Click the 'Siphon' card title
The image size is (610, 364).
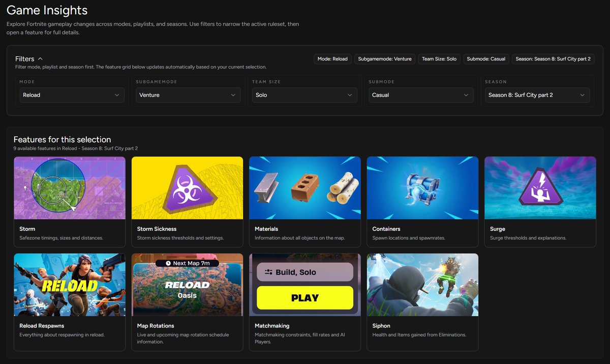coord(381,326)
